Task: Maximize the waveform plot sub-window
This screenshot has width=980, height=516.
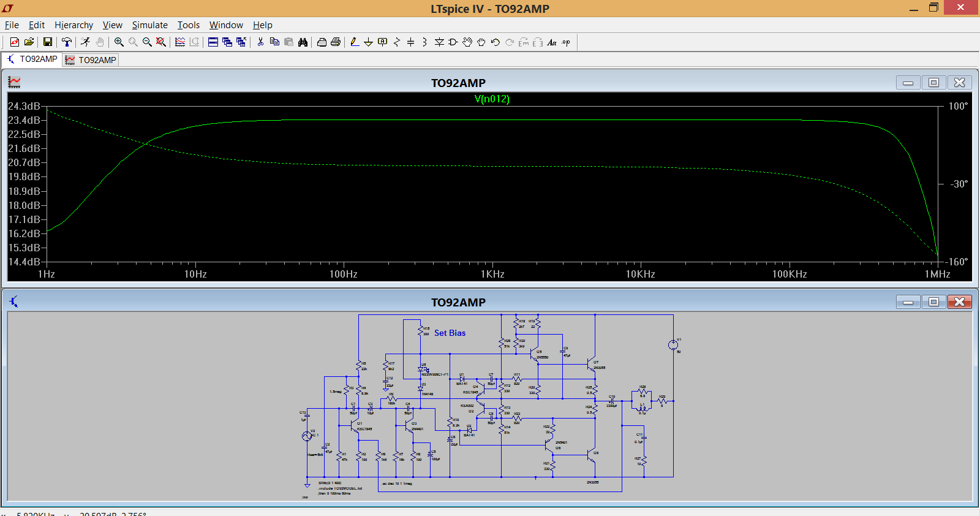Action: 933,83
